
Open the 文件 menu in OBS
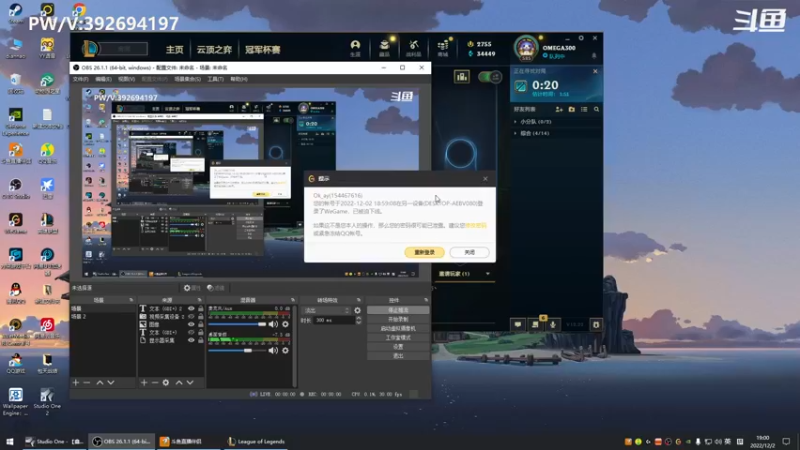click(x=81, y=79)
